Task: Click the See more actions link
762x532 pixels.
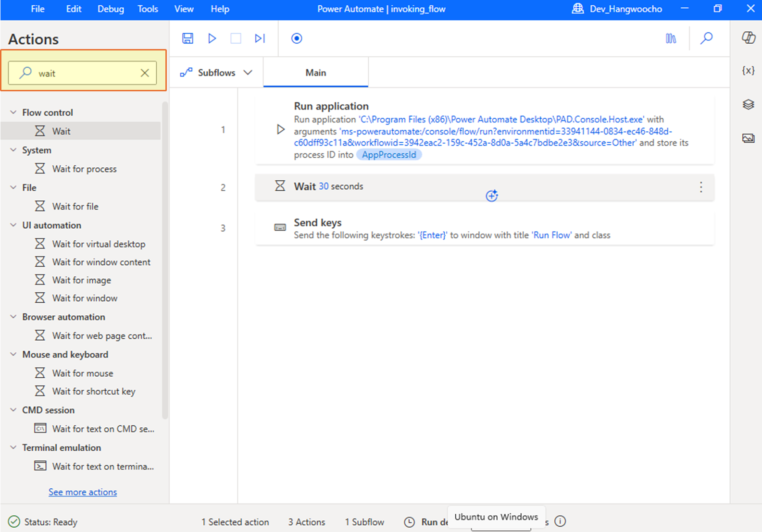Action: (83, 492)
